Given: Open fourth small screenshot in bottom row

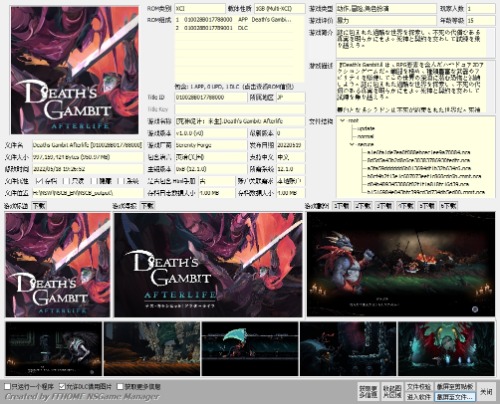Looking at the screenshot, I should tap(348, 349).
